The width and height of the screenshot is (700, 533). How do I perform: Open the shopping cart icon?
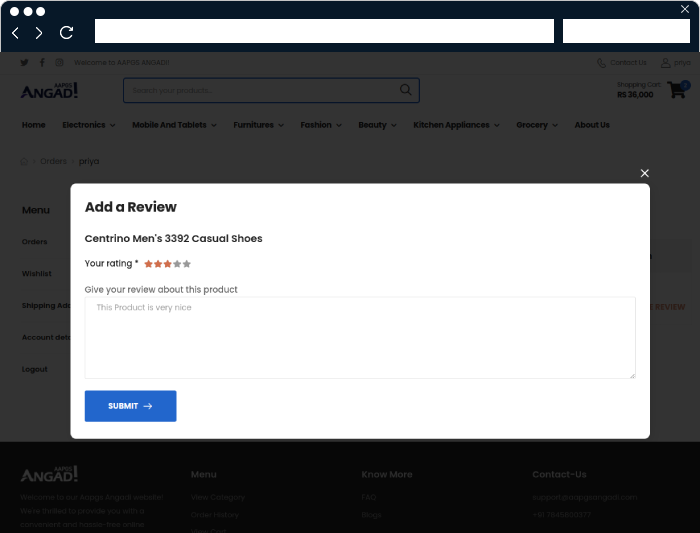tap(677, 90)
